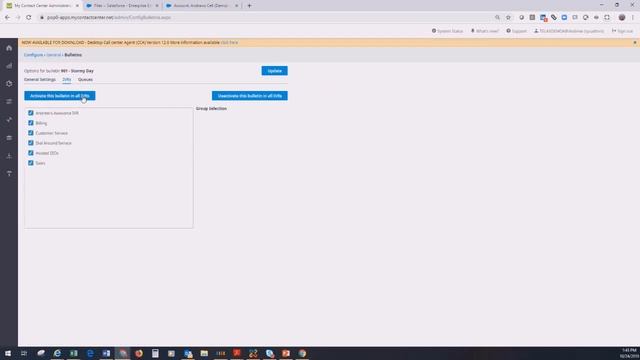This screenshot has width=640, height=360.
Task: Go back using the browser back arrow
Action: click(x=7, y=18)
